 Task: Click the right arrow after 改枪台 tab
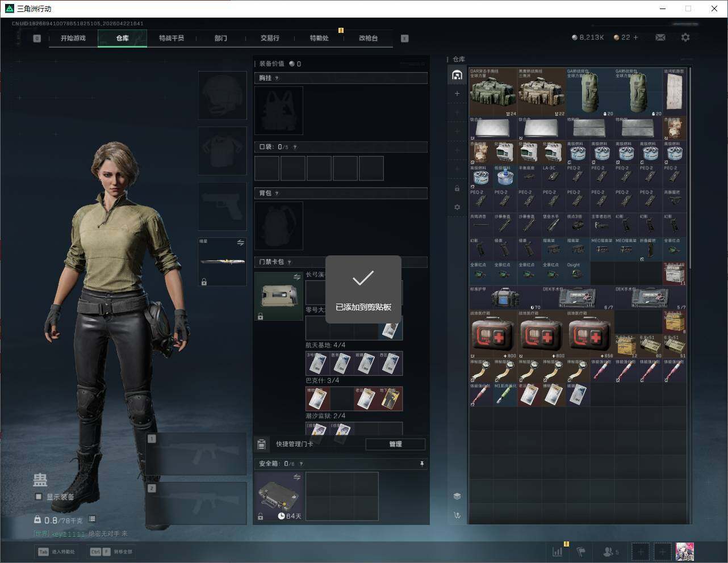[x=404, y=39]
